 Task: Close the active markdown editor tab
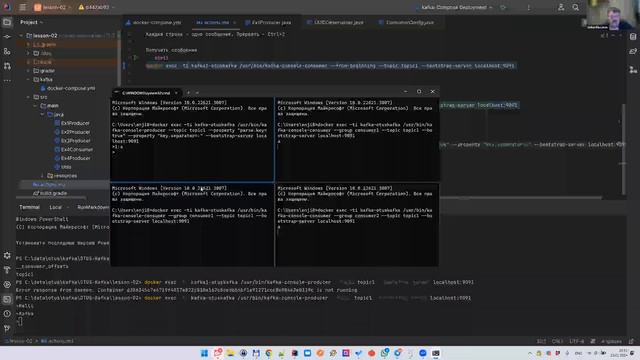pyautogui.click(x=234, y=22)
